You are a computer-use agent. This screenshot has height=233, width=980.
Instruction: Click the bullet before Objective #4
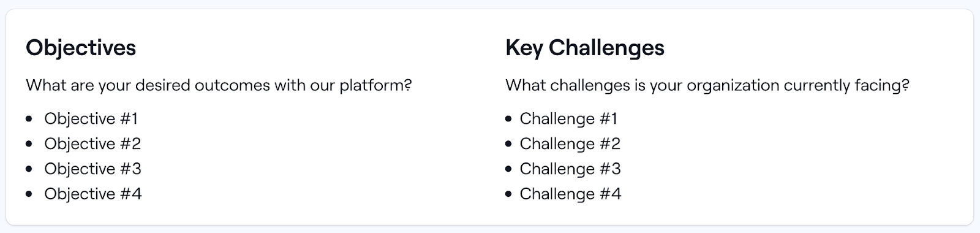click(x=29, y=194)
